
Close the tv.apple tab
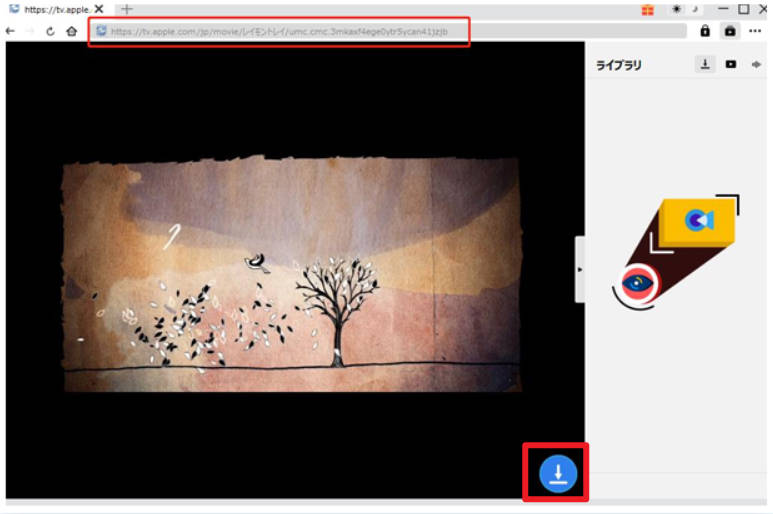tap(99, 9)
